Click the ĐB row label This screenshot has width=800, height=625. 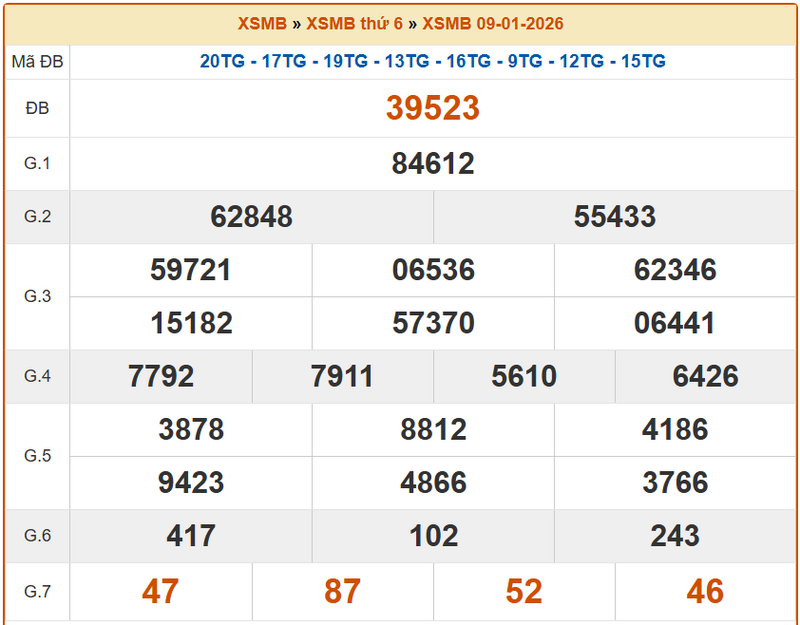pos(37,108)
